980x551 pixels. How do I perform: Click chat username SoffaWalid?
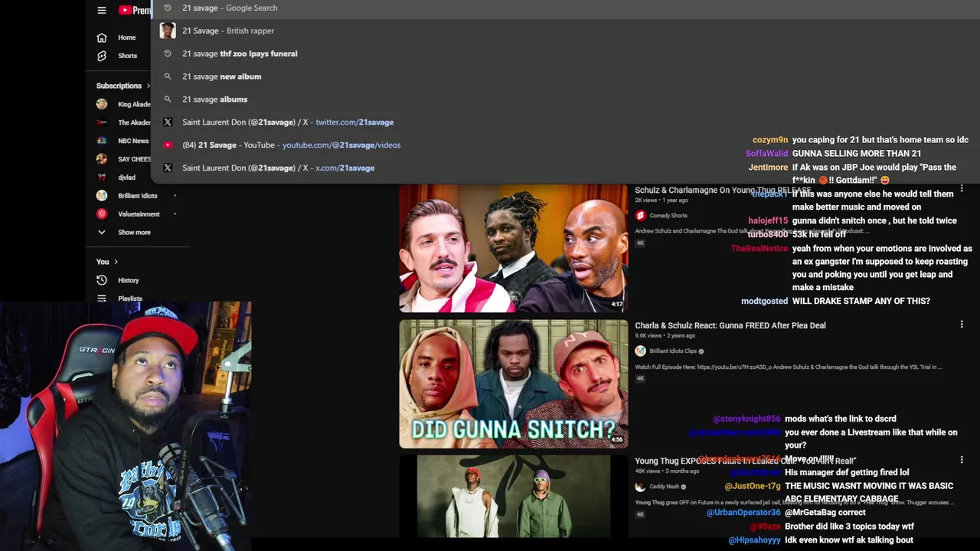pyautogui.click(x=766, y=153)
